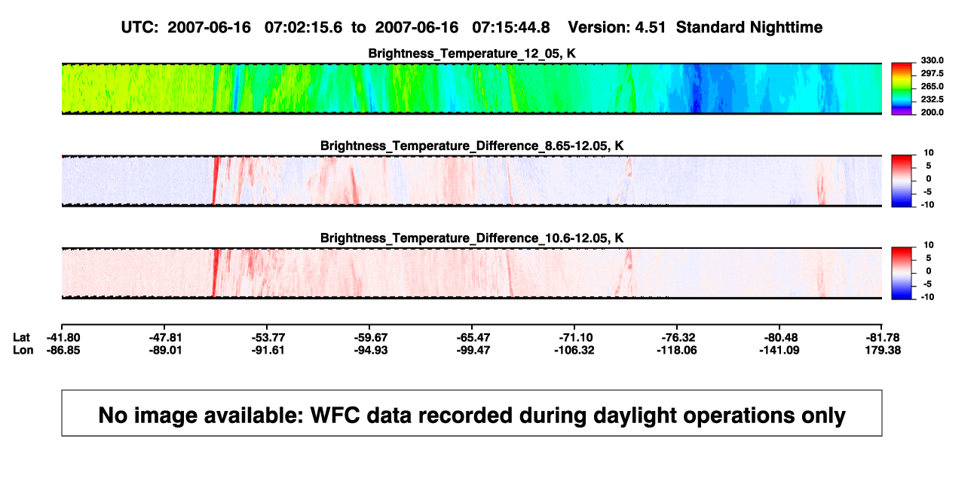Viewport: 980px width, 503px height.
Task: Click the longitude value 179.38
Action: pos(882,350)
